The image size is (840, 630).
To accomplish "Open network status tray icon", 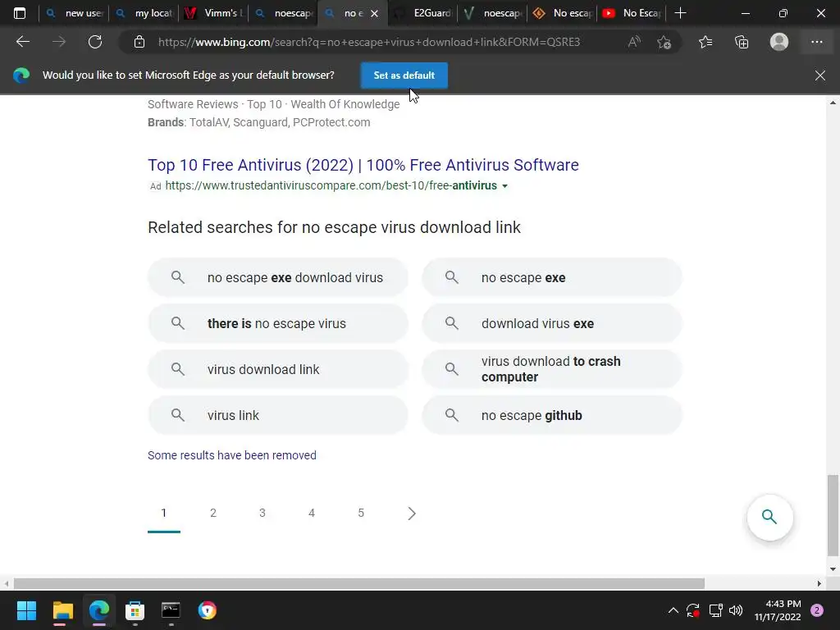I will [x=715, y=610].
